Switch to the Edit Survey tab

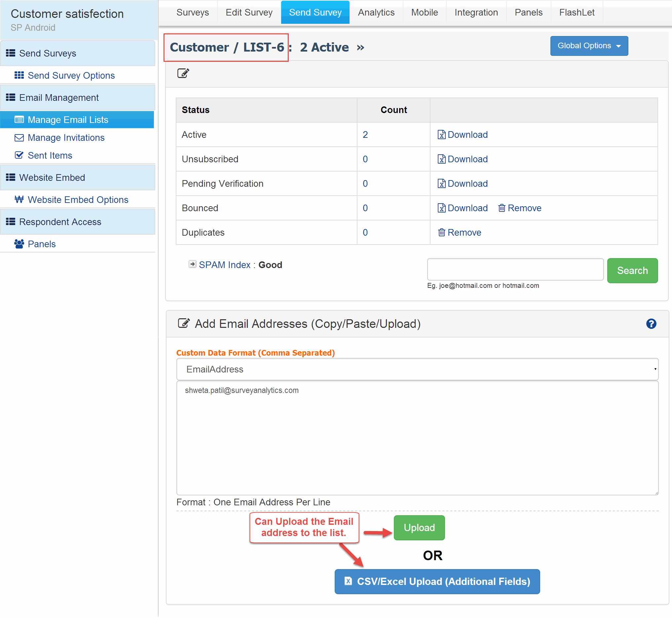click(x=249, y=12)
